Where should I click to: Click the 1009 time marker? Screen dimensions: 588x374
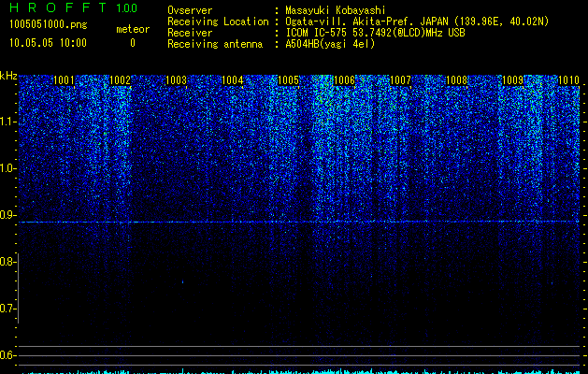coord(512,80)
